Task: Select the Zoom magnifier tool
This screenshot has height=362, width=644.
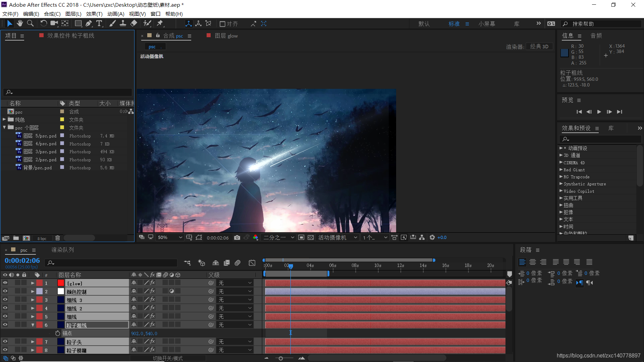Action: tap(30, 23)
